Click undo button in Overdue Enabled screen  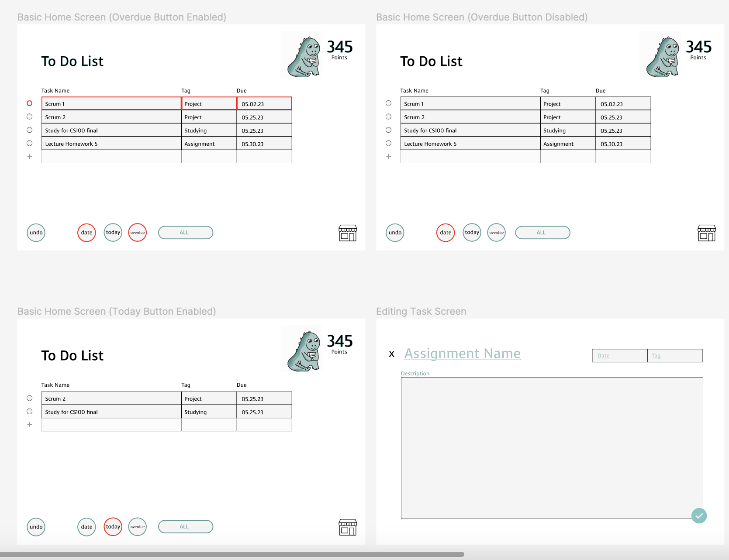point(36,233)
